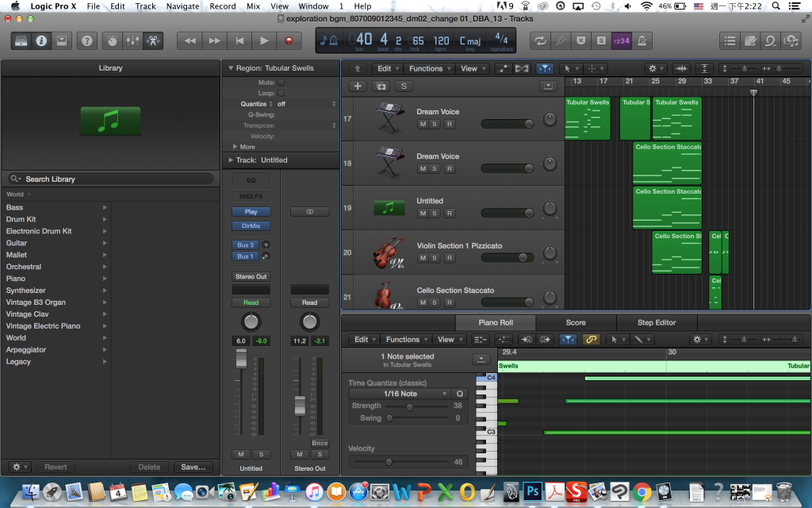Open the Piano Roll View menu
Screen dimensions: 812x508
tap(449, 340)
